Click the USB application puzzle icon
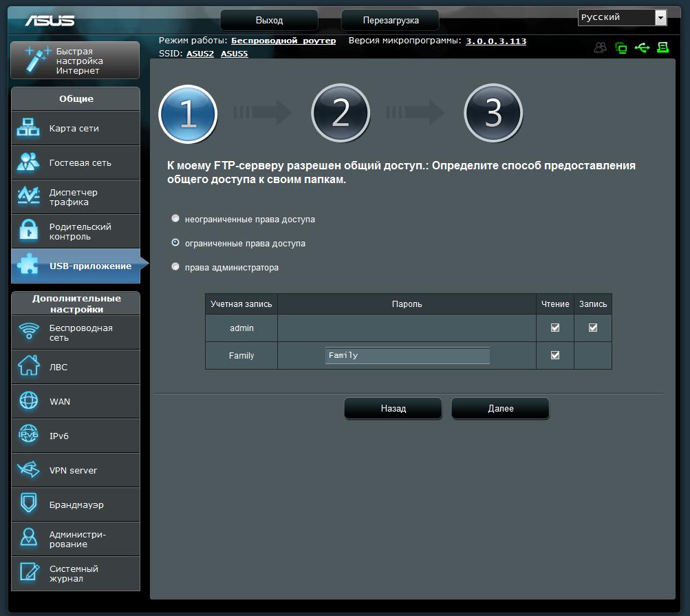This screenshot has width=690, height=616. [x=28, y=265]
